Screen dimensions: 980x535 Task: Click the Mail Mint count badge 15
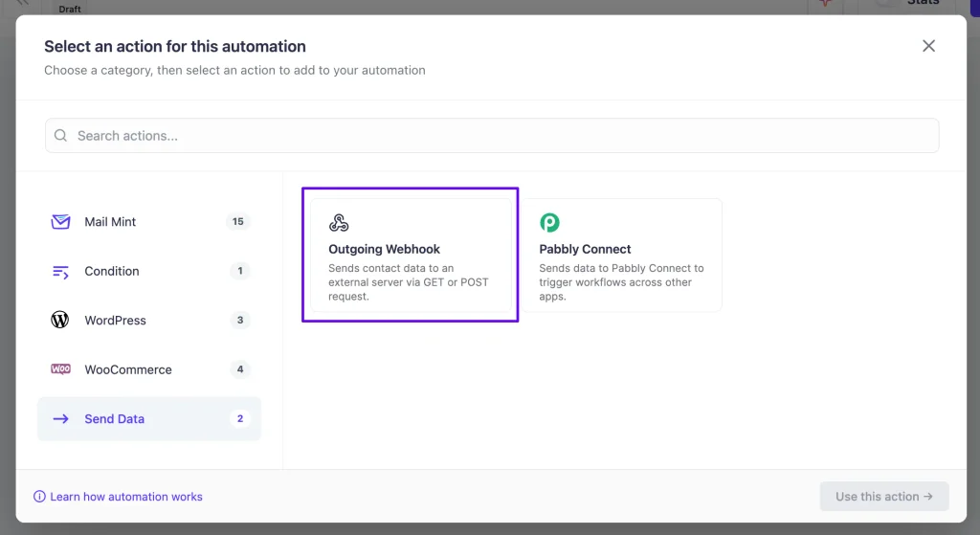[x=238, y=222]
